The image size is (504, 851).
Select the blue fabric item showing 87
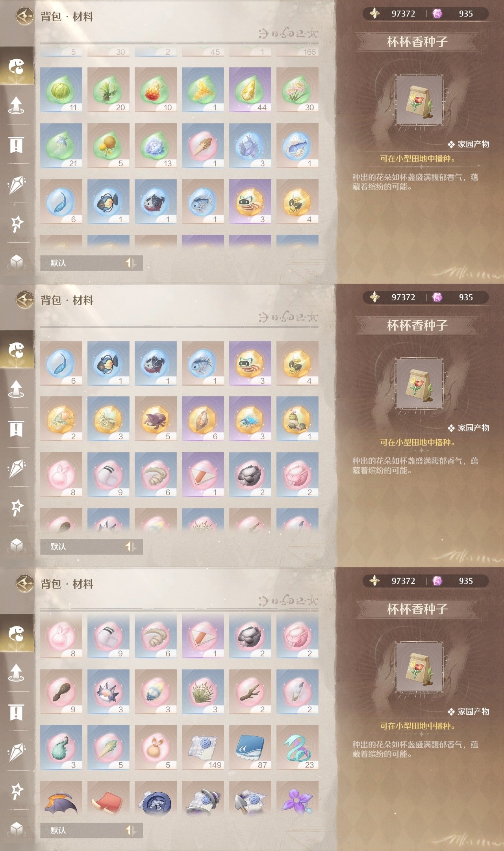coord(250,747)
